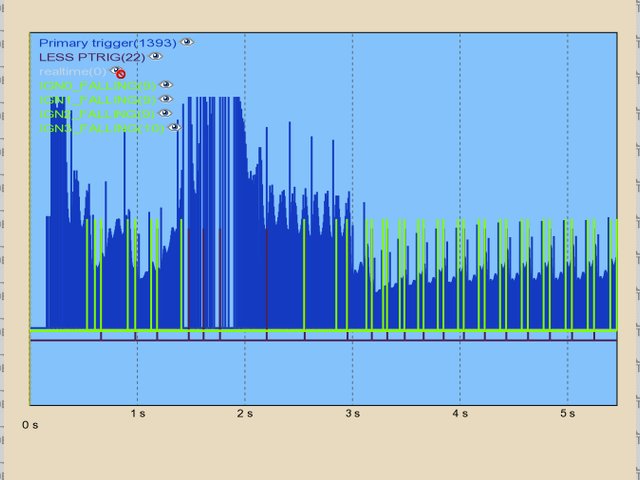Click the 0 s time axis label
The image size is (640, 480).
(x=30, y=425)
